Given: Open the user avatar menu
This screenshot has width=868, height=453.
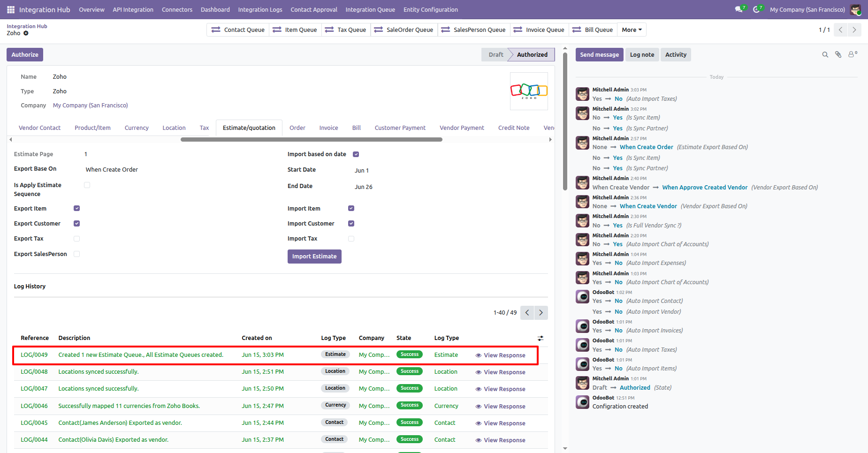Looking at the screenshot, I should point(855,9).
